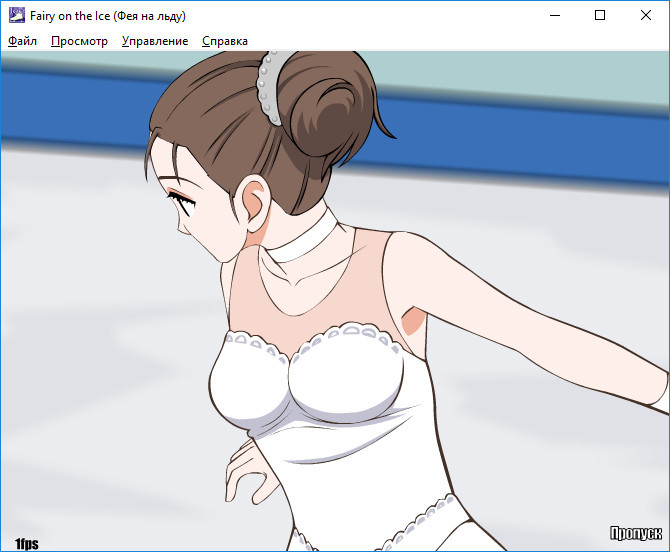This screenshot has height=552, width=670.
Task: Open the Просмотр menu
Action: coord(79,41)
